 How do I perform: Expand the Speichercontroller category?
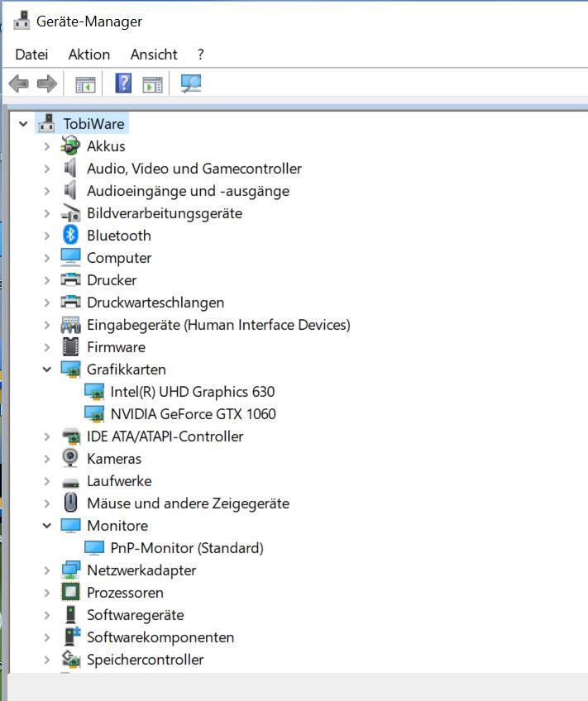pyautogui.click(x=46, y=660)
